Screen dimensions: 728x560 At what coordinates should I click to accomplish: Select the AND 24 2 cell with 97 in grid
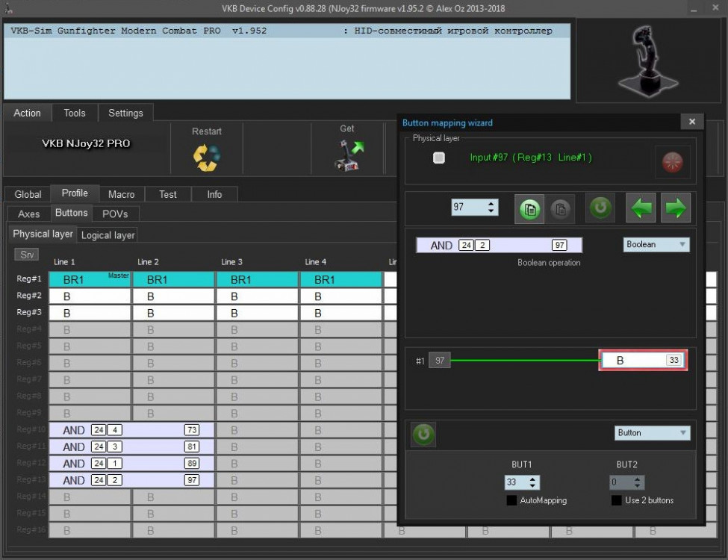point(131,480)
